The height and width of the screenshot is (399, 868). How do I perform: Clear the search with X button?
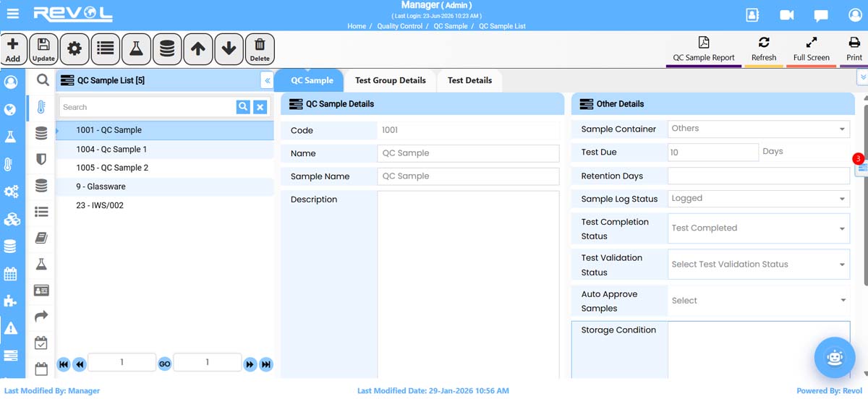tap(260, 107)
